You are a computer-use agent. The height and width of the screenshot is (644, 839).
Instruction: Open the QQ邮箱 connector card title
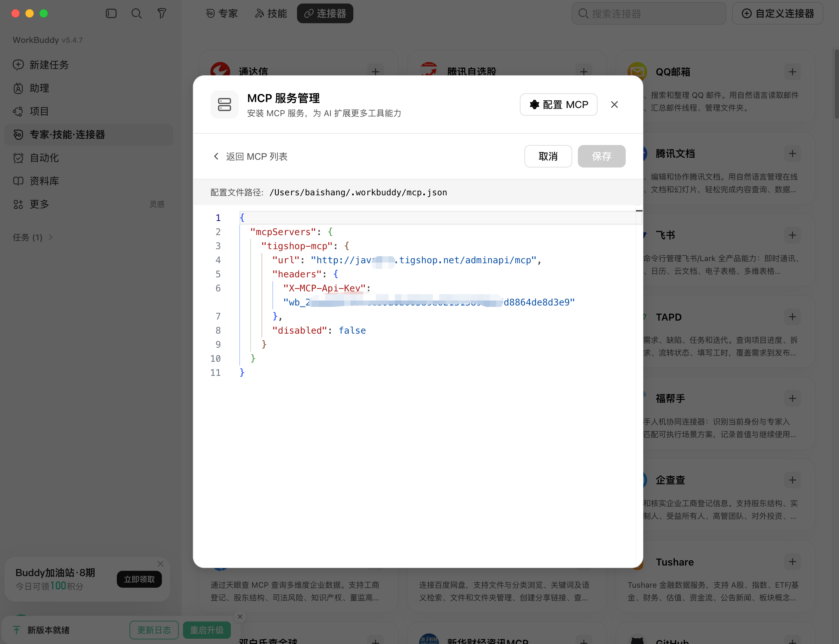(673, 72)
